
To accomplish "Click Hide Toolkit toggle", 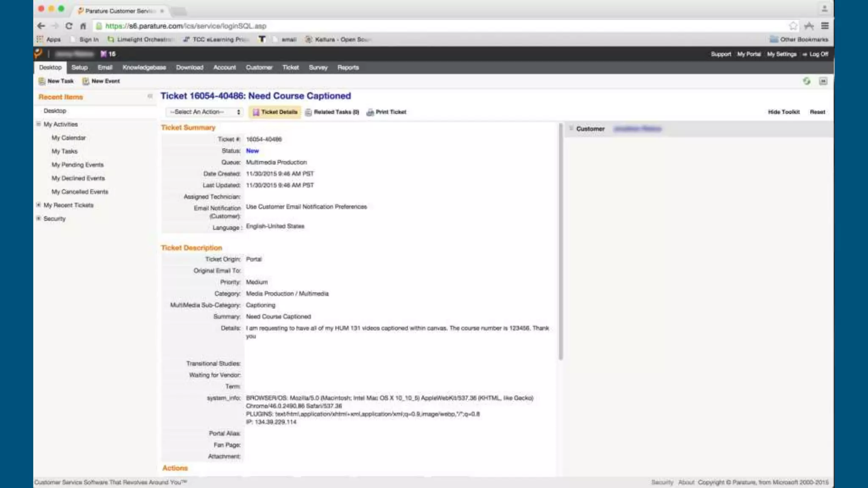I will tap(783, 112).
